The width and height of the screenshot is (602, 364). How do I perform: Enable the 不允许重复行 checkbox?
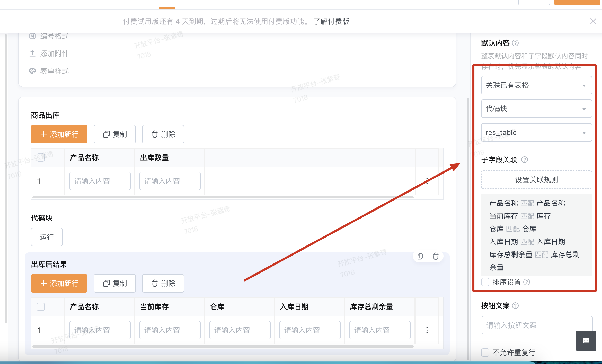point(485,352)
